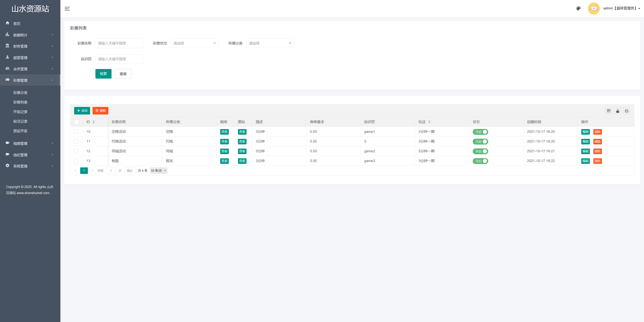Open column filter grid icon
Image resolution: width=644 pixels, height=322 pixels.
tap(608, 111)
